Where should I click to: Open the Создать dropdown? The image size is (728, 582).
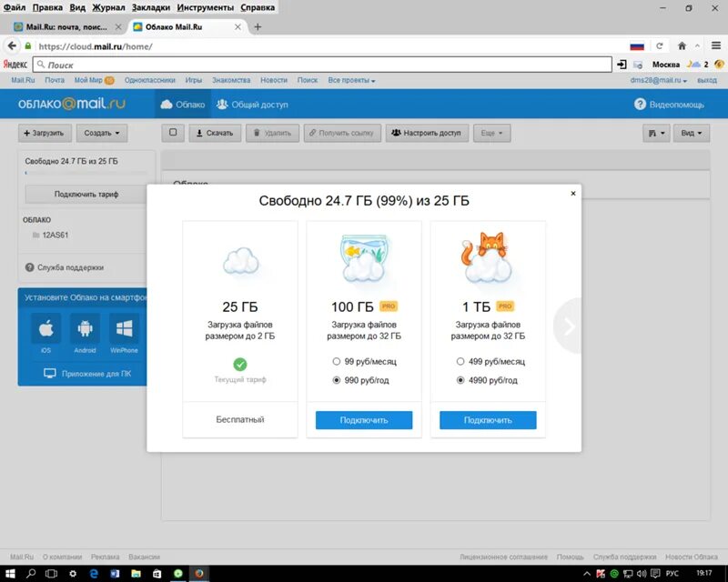pyautogui.click(x=102, y=133)
